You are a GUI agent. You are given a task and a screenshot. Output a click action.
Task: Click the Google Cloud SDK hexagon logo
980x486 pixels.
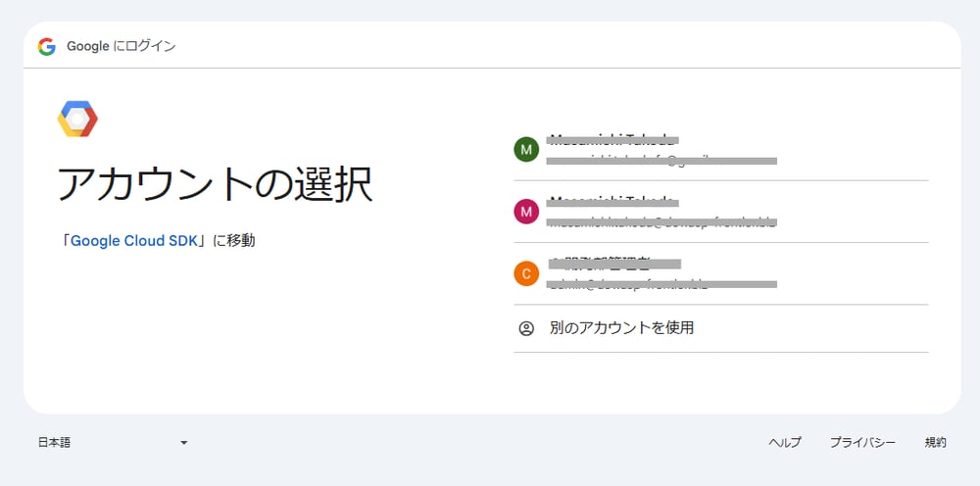pyautogui.click(x=77, y=119)
